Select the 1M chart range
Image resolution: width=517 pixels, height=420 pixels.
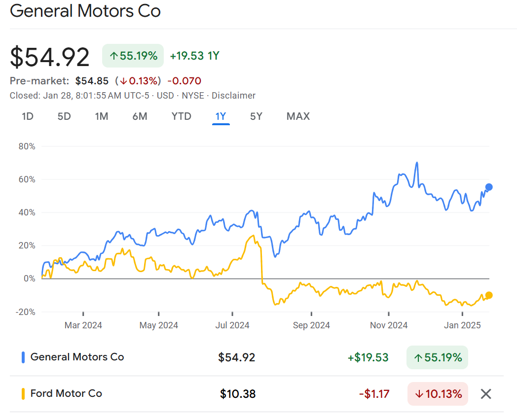pyautogui.click(x=102, y=116)
